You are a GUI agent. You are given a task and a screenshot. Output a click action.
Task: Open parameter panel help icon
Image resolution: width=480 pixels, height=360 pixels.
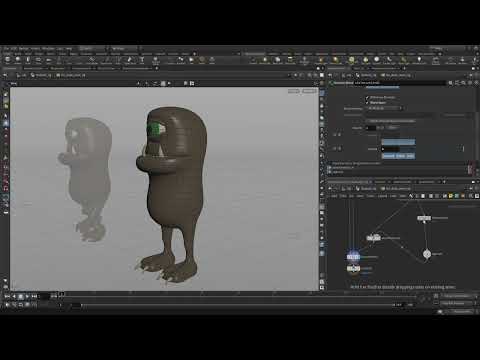476,83
